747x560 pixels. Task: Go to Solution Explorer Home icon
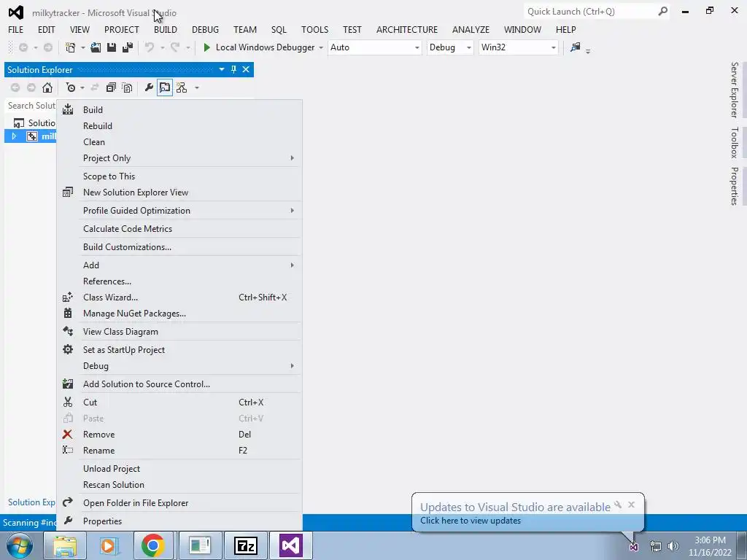(x=47, y=87)
